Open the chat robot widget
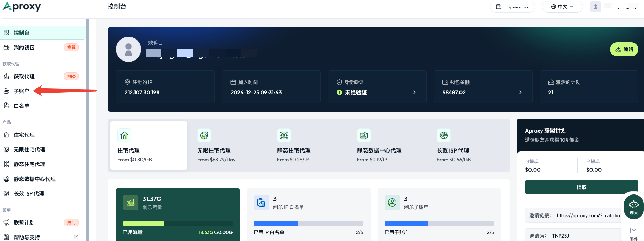The height and width of the screenshot is (241, 644). 634,207
